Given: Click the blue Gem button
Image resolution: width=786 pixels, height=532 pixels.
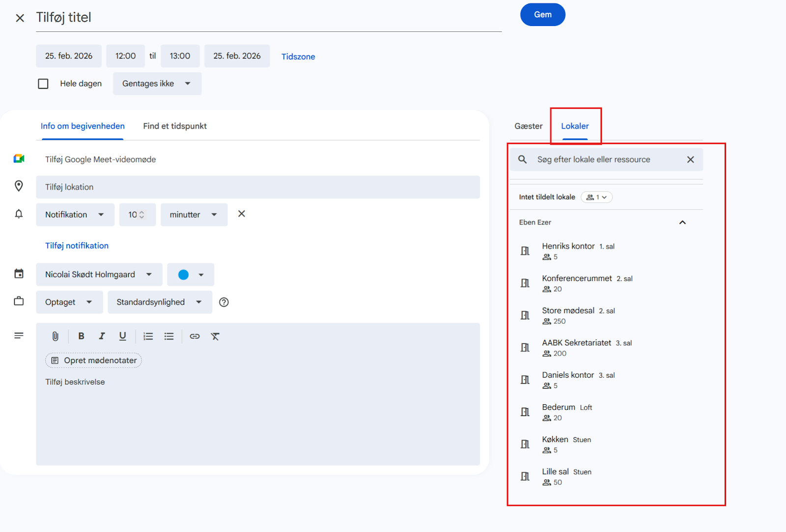Looking at the screenshot, I should click(542, 15).
